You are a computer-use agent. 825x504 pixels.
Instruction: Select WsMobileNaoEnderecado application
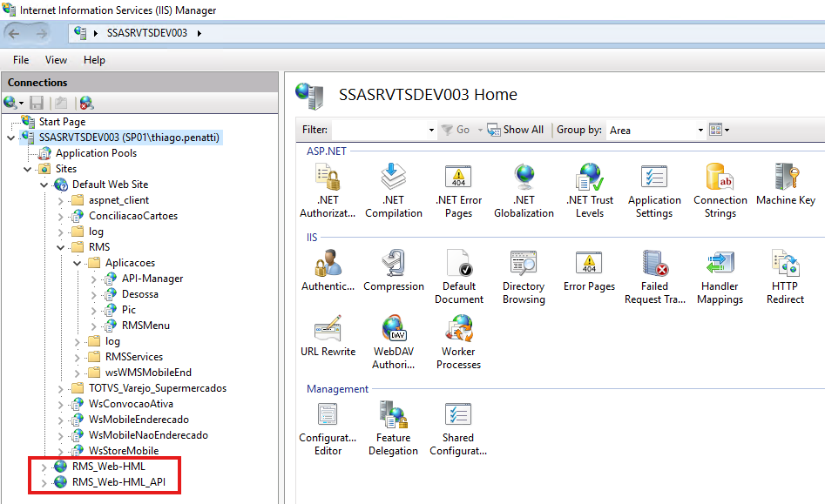tap(148, 435)
